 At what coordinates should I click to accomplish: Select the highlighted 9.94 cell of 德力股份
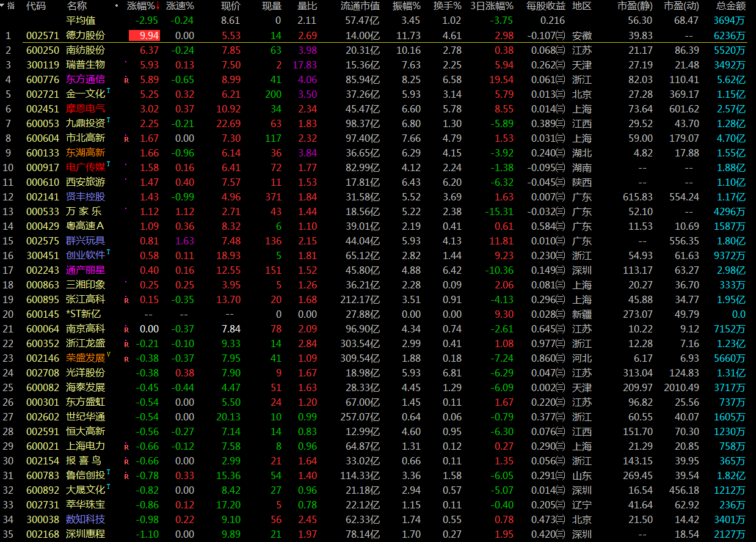[x=145, y=35]
